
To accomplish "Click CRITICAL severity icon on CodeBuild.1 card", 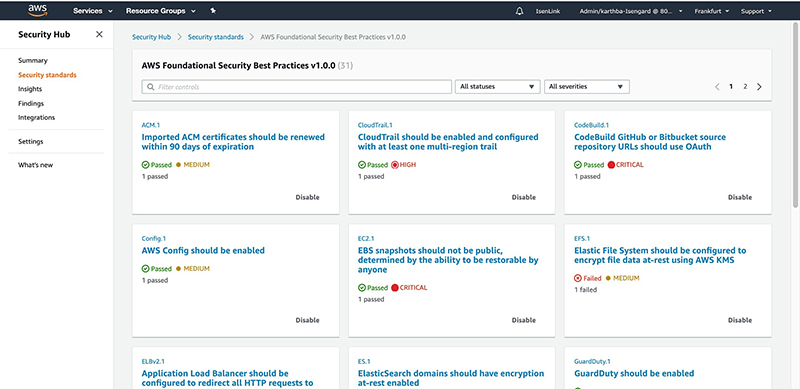I will click(x=611, y=165).
